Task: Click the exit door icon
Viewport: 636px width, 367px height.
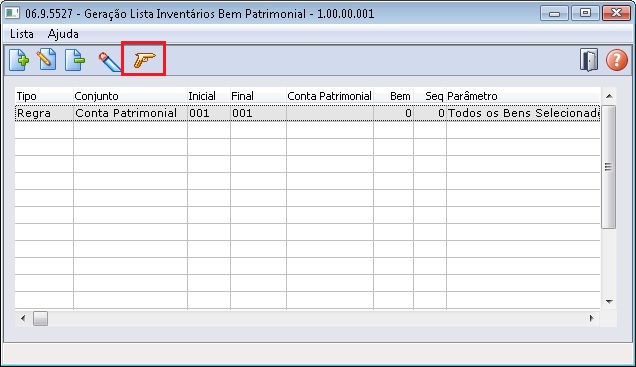Action: [x=589, y=60]
